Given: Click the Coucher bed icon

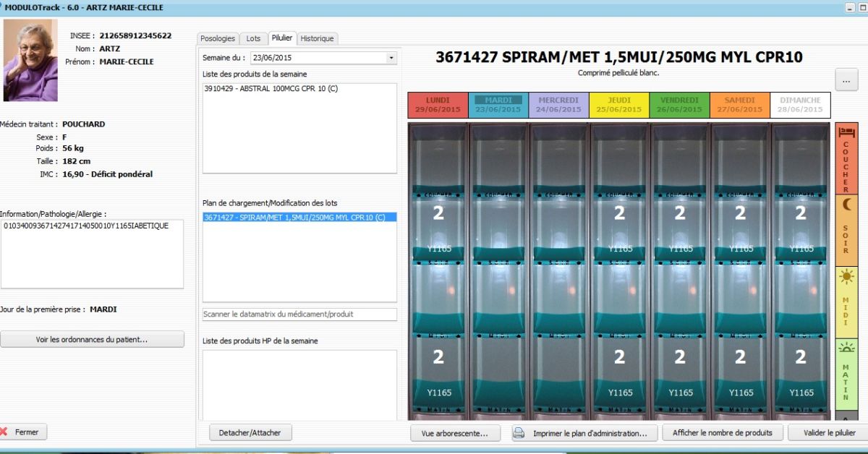Looking at the screenshot, I should coord(846,132).
